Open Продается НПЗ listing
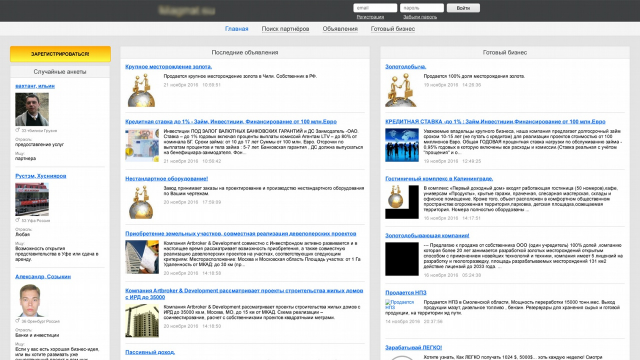This screenshot has width=640, height=360. pos(406,293)
